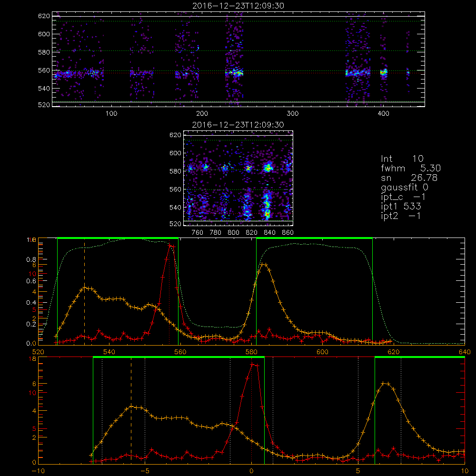Click x-axis label 640 on the profile plot
Viewport: 476px width, 476px height.
465,352
